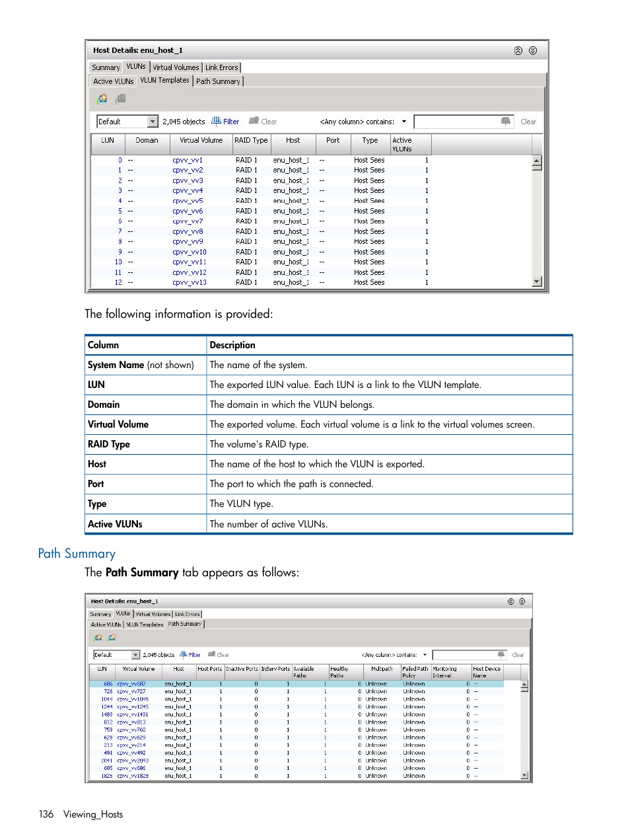Screen dimensions: 630x840
Task: Open cpvv_vv687 link in Path Summary table
Action: tap(131, 684)
